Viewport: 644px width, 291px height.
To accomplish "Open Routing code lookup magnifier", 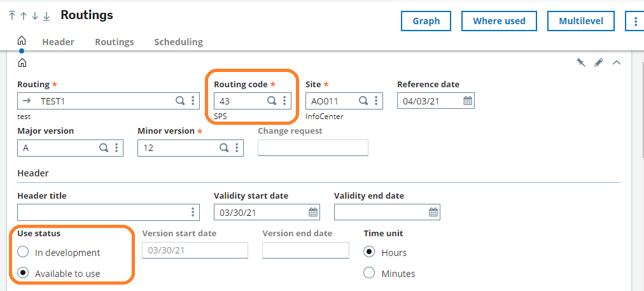I will (x=272, y=101).
